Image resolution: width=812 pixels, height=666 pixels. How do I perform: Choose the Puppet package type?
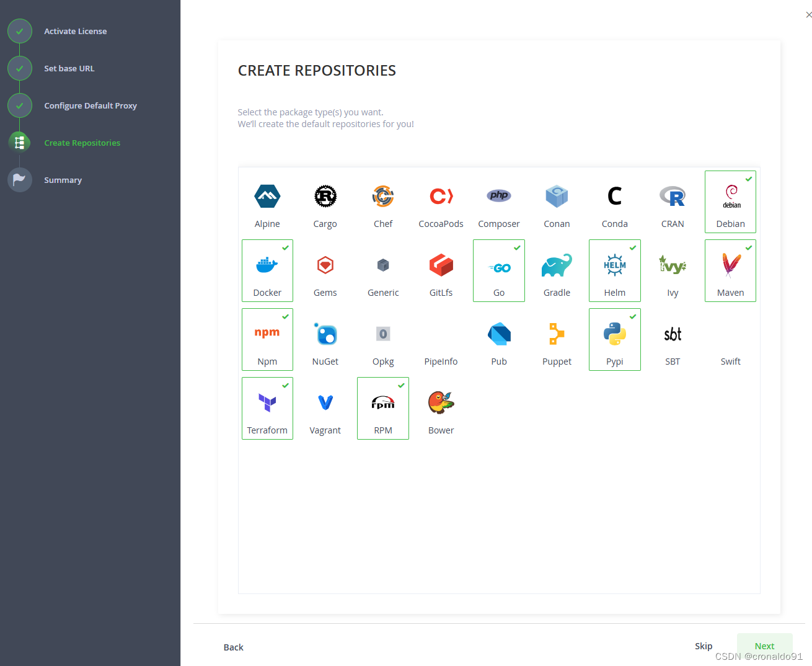[557, 340]
